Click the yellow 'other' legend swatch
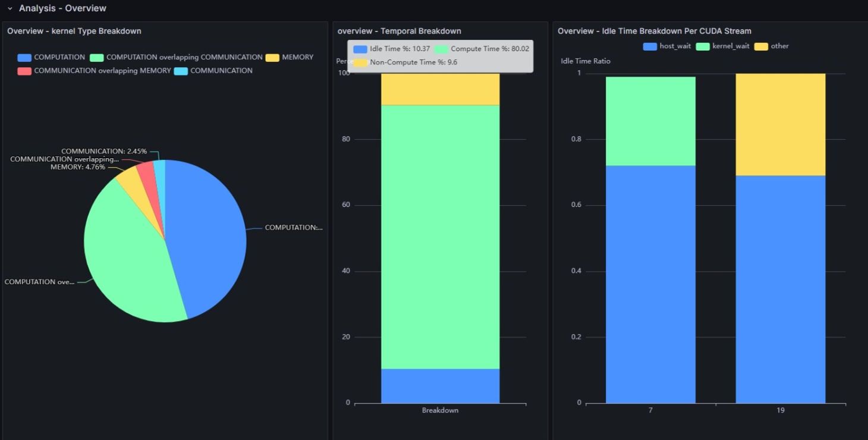This screenshot has width=868, height=440. click(x=761, y=46)
